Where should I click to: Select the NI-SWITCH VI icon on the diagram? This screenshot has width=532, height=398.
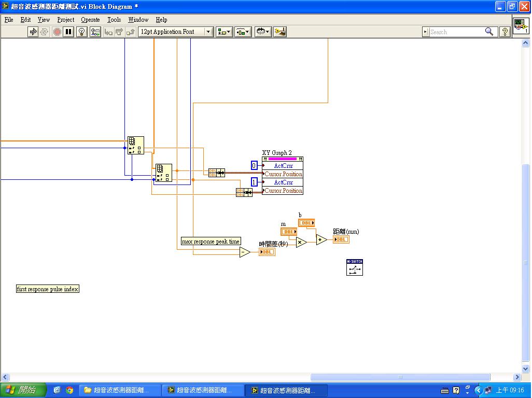pos(354,267)
